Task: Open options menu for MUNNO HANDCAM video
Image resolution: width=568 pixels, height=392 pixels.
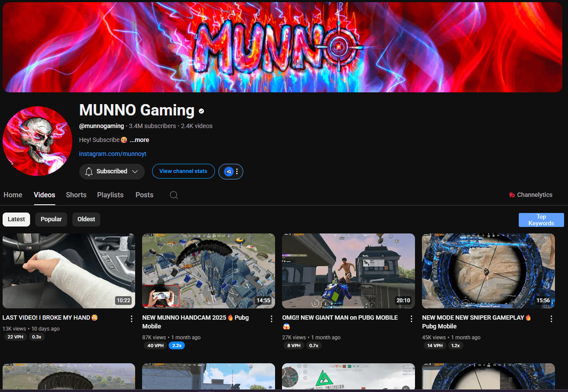Action: coord(272,319)
